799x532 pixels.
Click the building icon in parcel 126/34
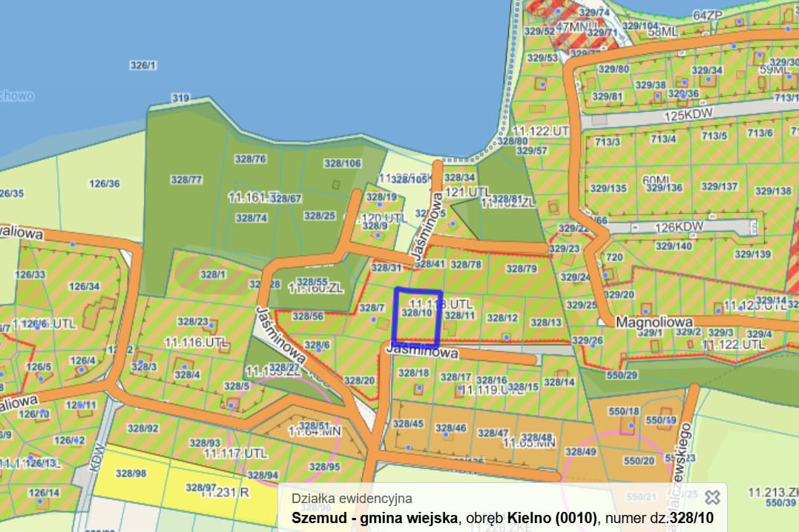pyautogui.click(x=99, y=312)
